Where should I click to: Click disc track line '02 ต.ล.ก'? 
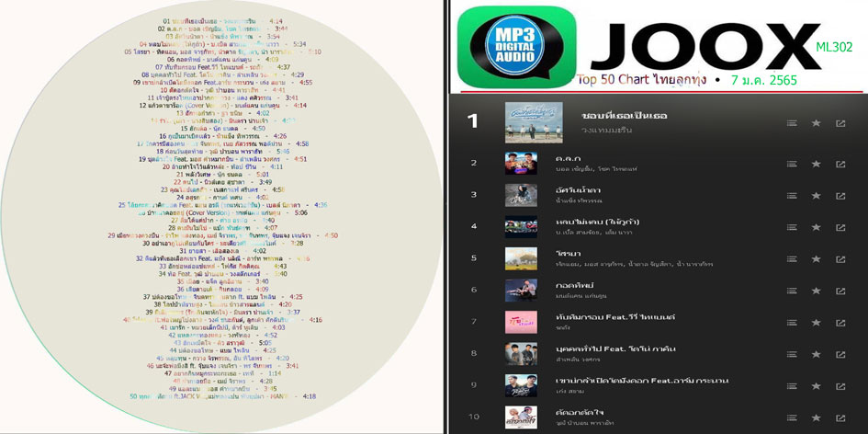223,29
